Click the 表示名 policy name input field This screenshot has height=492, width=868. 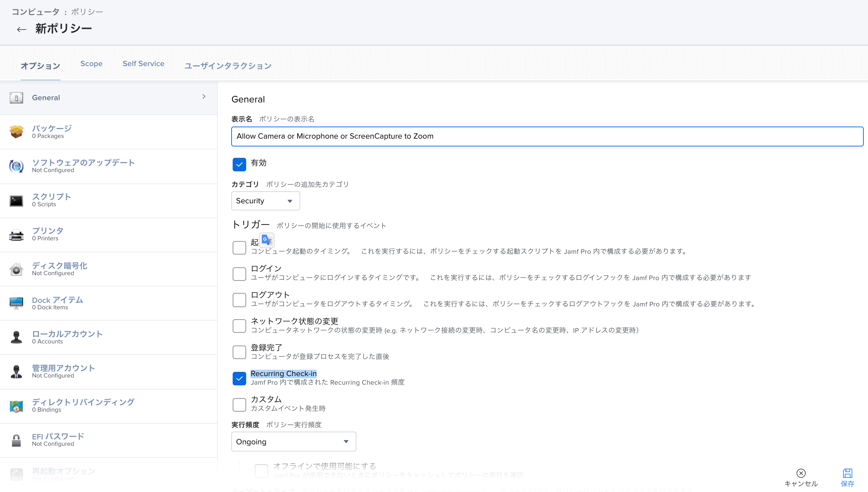[x=547, y=137]
